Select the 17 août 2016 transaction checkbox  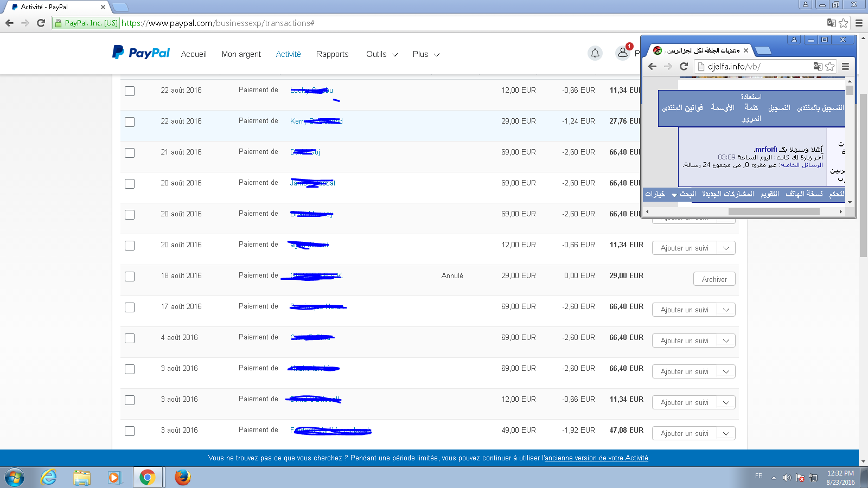(130, 307)
